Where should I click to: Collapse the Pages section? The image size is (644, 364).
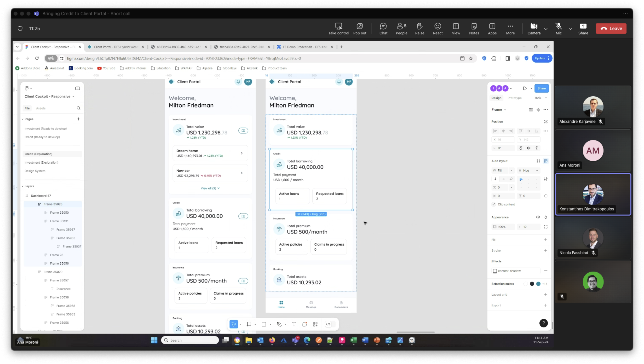click(x=23, y=119)
